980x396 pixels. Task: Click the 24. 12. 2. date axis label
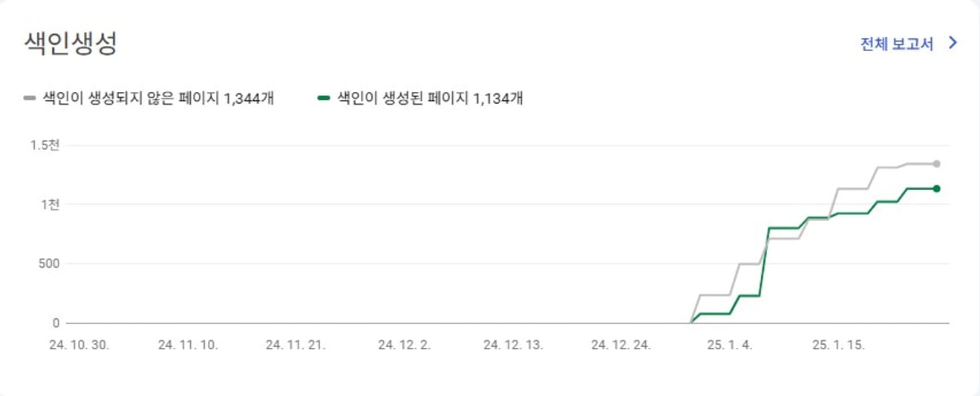point(405,346)
